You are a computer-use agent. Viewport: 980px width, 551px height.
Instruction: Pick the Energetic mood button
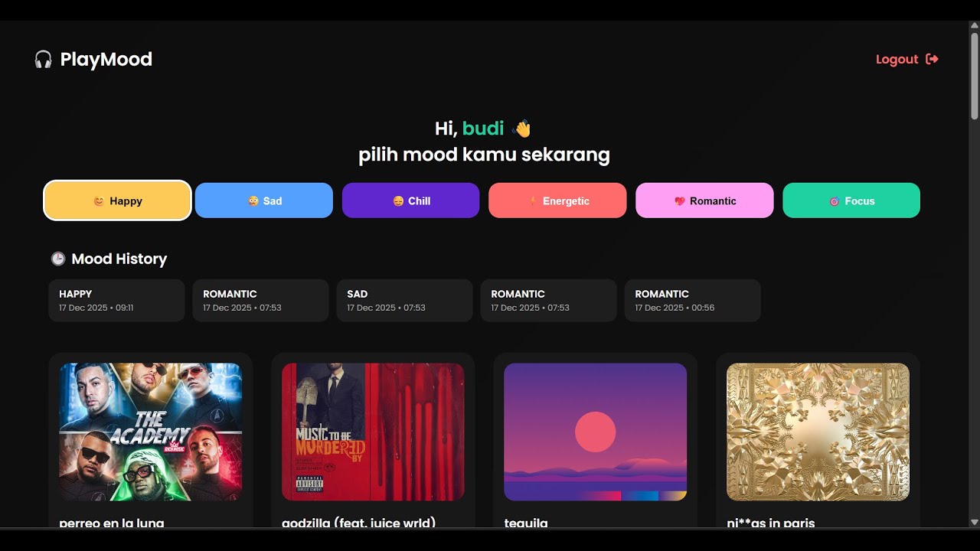(557, 201)
